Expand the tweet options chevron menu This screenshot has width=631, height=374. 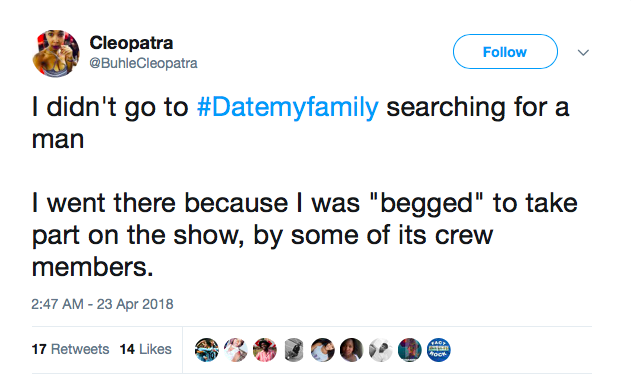click(x=583, y=52)
